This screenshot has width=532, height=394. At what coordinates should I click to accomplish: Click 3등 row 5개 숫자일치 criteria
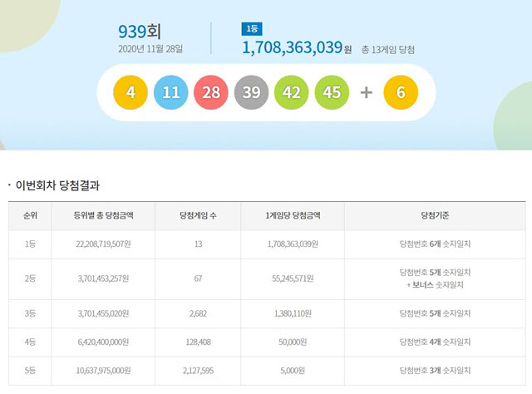pyautogui.click(x=435, y=313)
